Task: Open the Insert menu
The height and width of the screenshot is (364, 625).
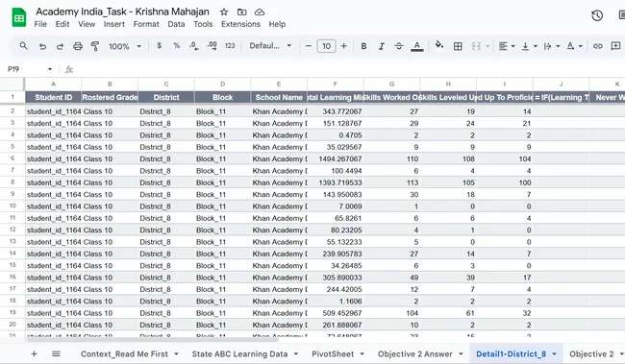Action: (x=114, y=24)
